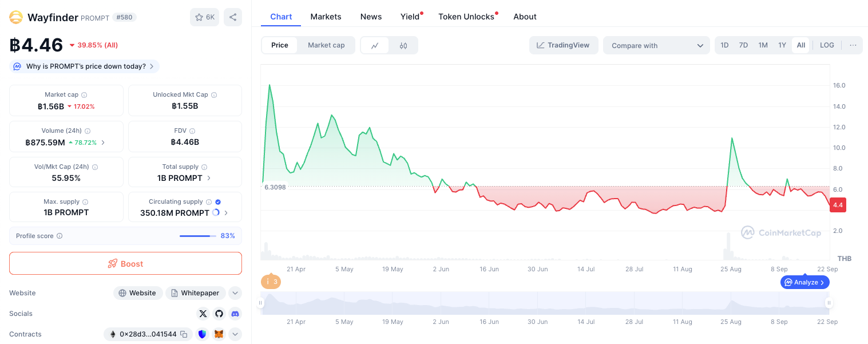
Task: Toggle chart to Market cap view
Action: point(326,45)
